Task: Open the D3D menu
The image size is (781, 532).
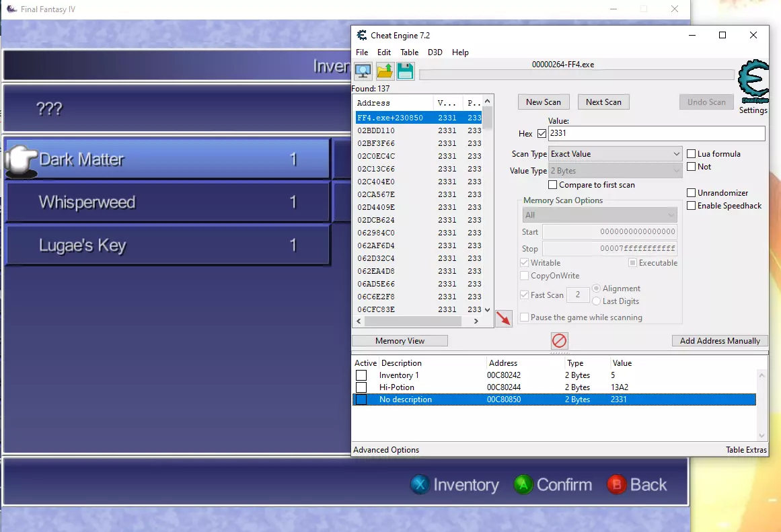Action: point(435,52)
